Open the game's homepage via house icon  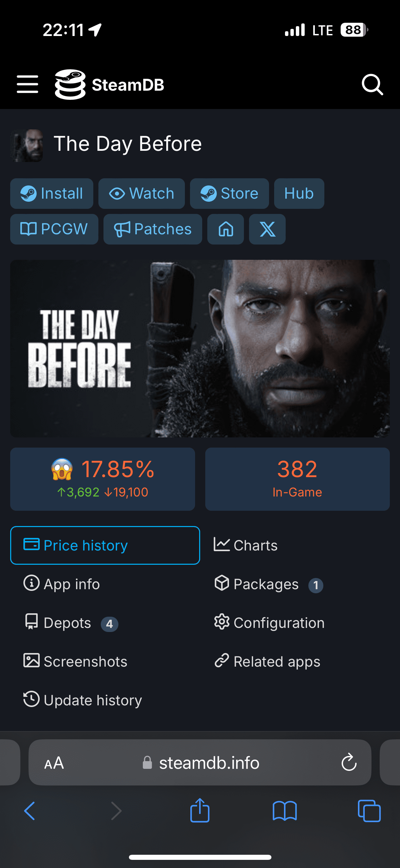click(226, 229)
